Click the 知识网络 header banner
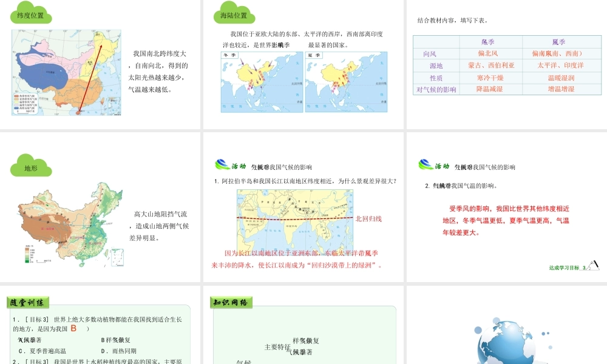Viewport: 607px width, 364px height. coord(231,303)
